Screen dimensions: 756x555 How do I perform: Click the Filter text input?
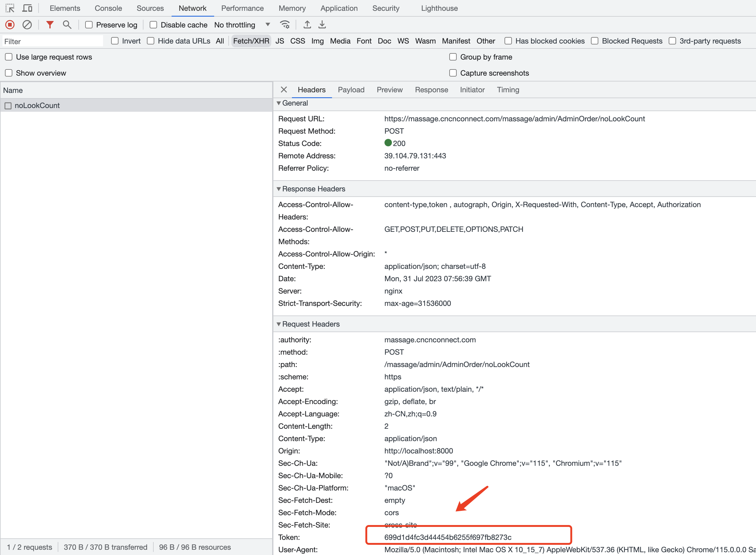pyautogui.click(x=52, y=41)
